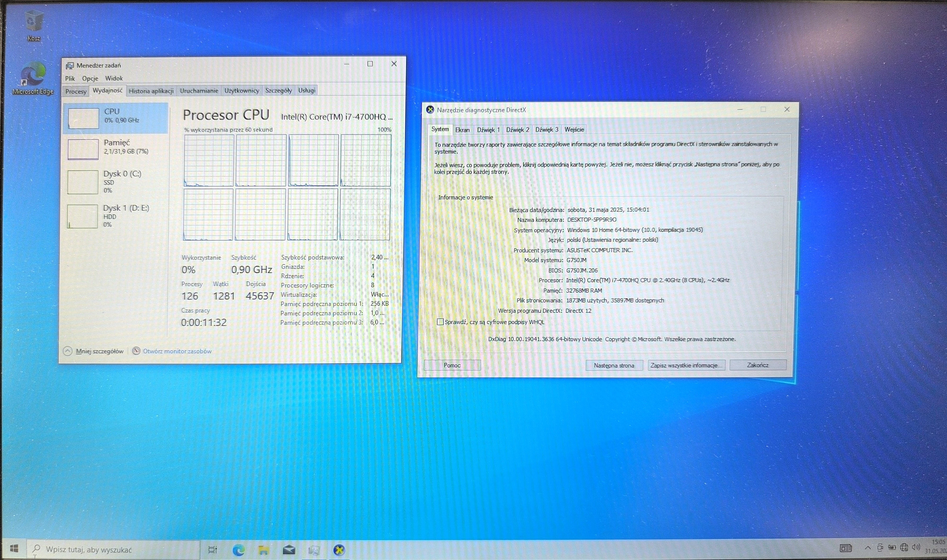
Task: Enable the WHQL digital signatures checkbox
Action: click(440, 322)
